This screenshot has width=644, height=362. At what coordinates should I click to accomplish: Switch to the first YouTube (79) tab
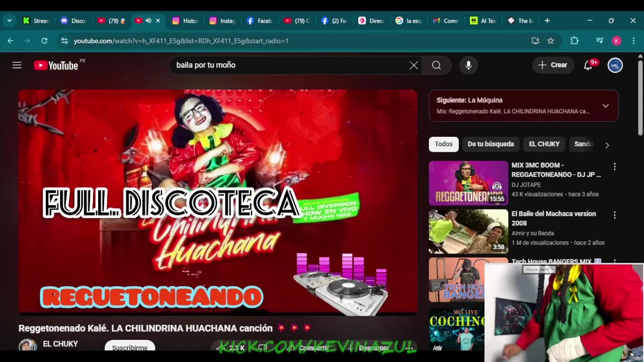point(111,21)
